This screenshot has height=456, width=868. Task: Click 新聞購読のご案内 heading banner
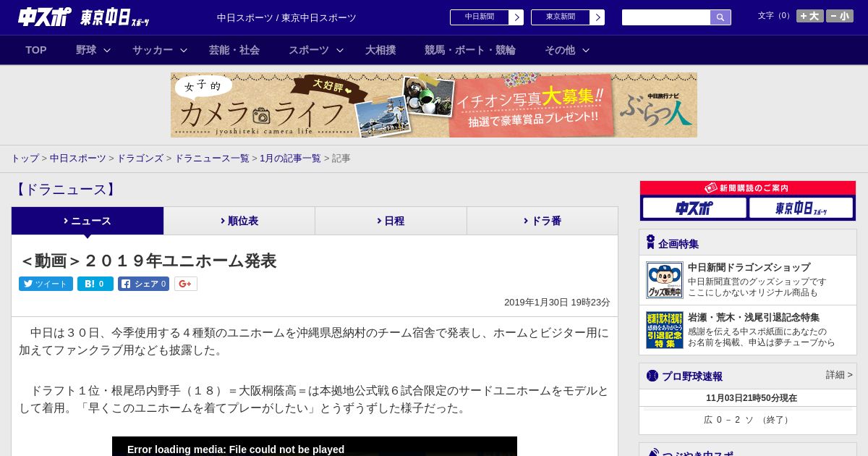[x=748, y=188]
